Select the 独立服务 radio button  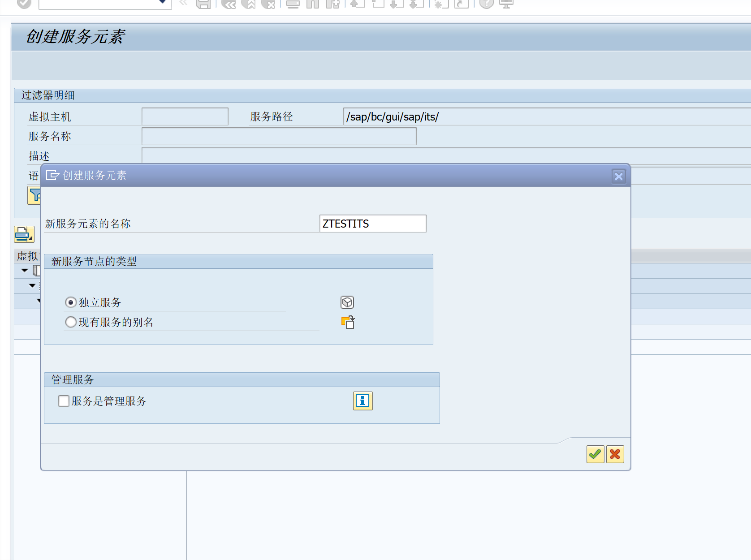coord(70,302)
